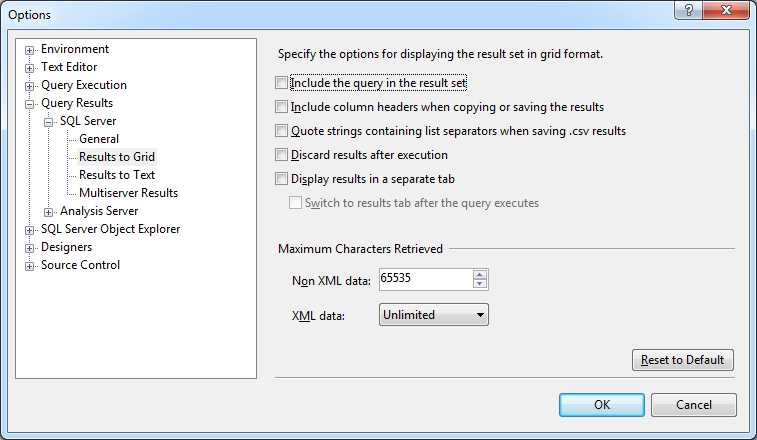The image size is (757, 440).
Task: Enable Include the query in result set
Action: pyautogui.click(x=282, y=83)
